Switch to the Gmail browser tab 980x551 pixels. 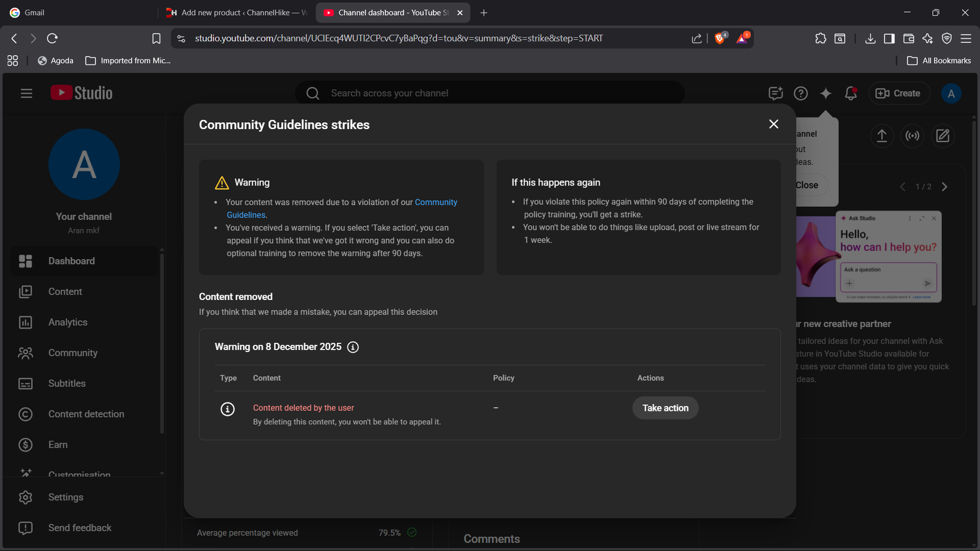(x=34, y=12)
